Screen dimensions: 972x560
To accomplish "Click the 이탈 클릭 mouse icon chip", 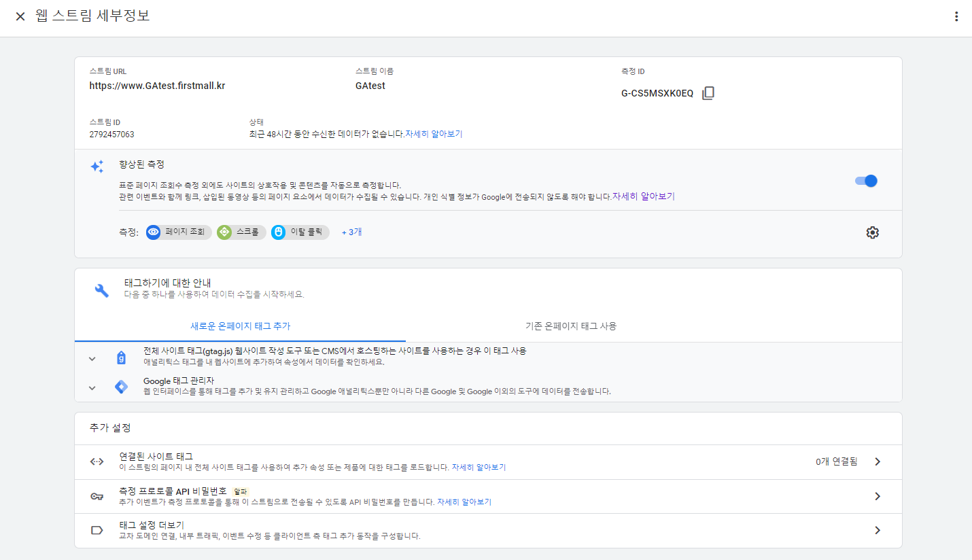I will (278, 232).
